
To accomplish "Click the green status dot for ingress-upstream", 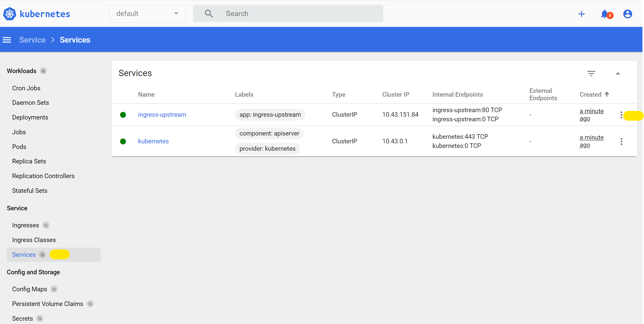I will tap(123, 115).
